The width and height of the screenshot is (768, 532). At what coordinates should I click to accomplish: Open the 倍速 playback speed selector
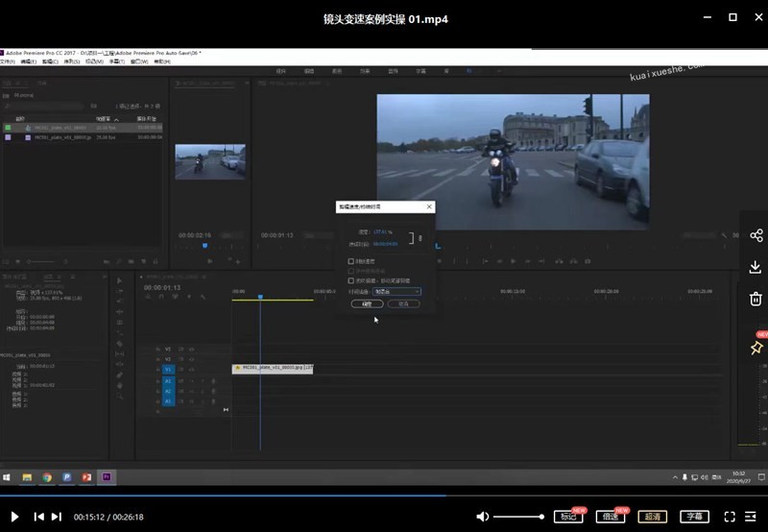tap(611, 517)
